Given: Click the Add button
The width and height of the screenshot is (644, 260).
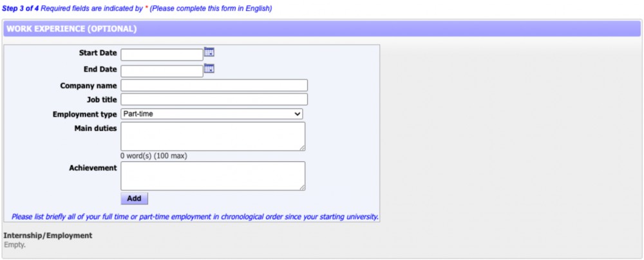Looking at the screenshot, I should coord(134,199).
